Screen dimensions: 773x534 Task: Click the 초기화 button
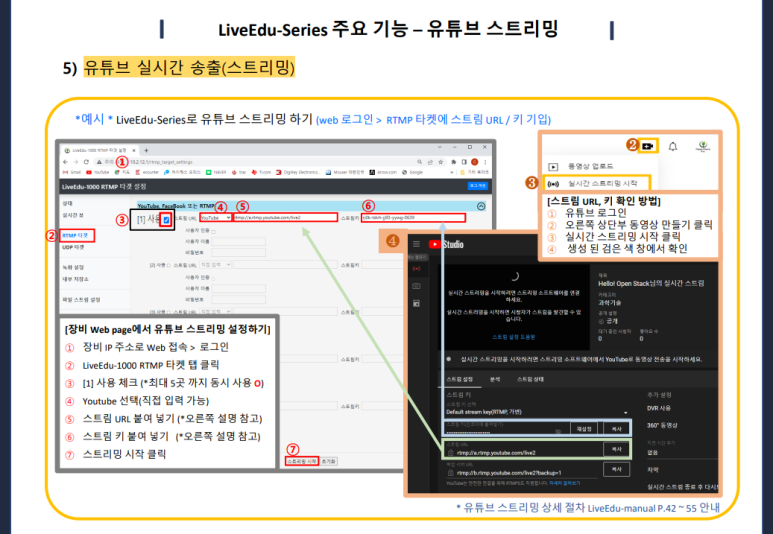329,462
